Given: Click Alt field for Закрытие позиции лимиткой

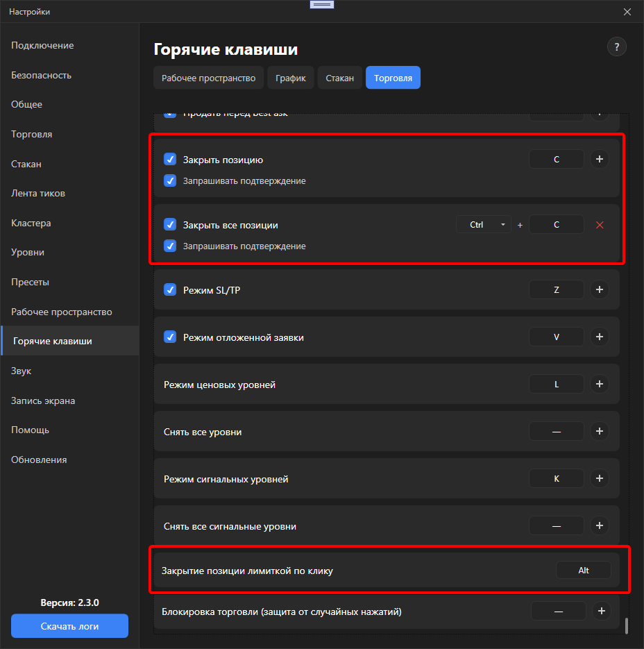Looking at the screenshot, I should click(584, 570).
